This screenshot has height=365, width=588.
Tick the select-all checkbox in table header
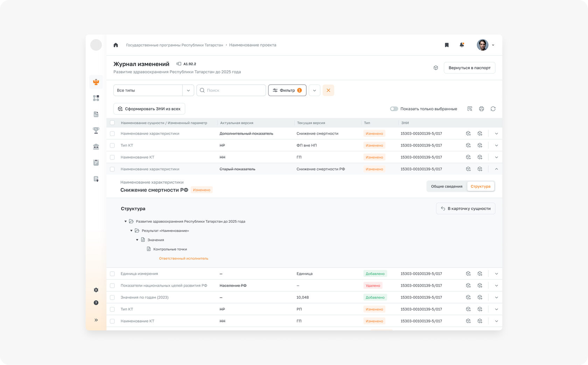click(112, 123)
